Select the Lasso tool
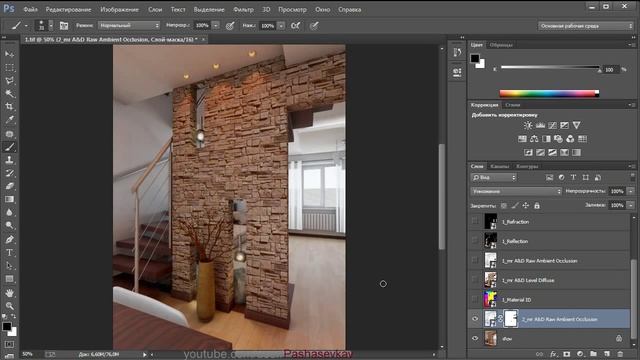The width and height of the screenshot is (640, 360). pos(9,80)
